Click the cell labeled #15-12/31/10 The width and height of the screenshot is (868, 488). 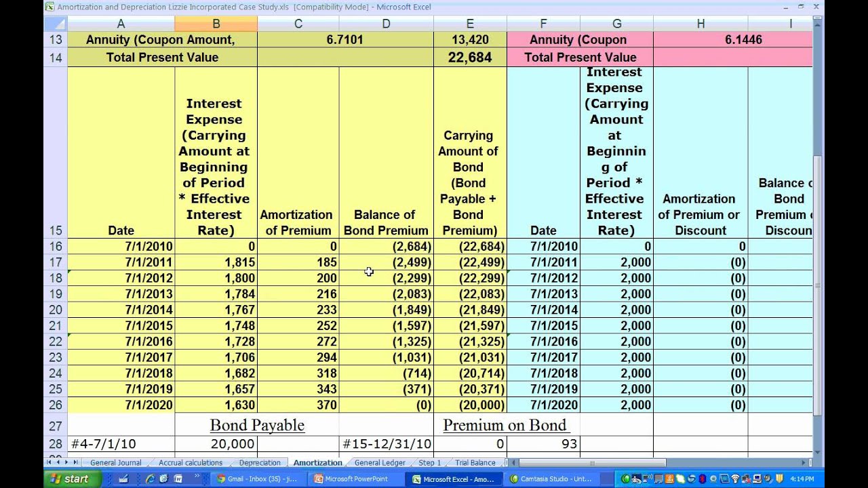(x=386, y=444)
